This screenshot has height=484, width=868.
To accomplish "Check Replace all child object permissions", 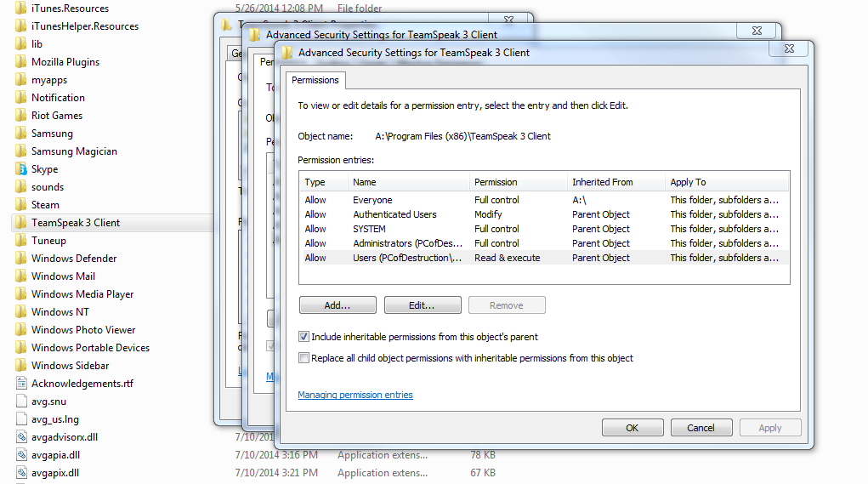I will [x=304, y=358].
